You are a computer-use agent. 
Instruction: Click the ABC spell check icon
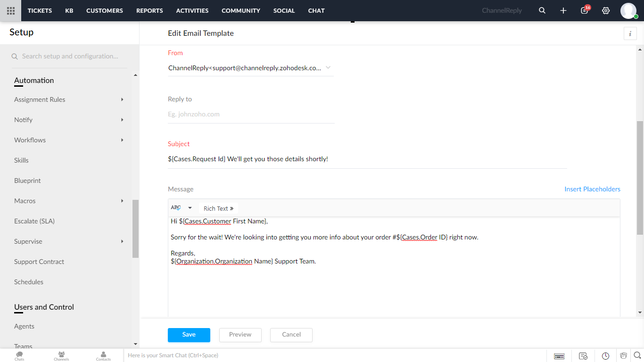tap(176, 208)
